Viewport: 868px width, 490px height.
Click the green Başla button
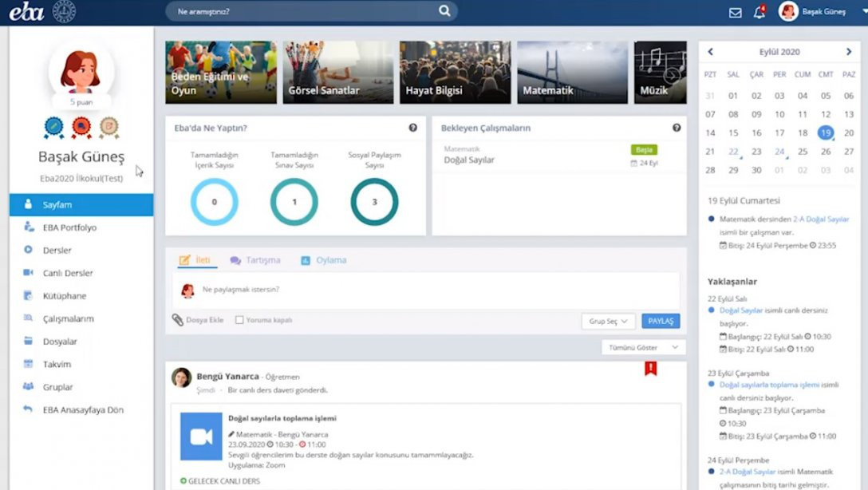coord(644,149)
